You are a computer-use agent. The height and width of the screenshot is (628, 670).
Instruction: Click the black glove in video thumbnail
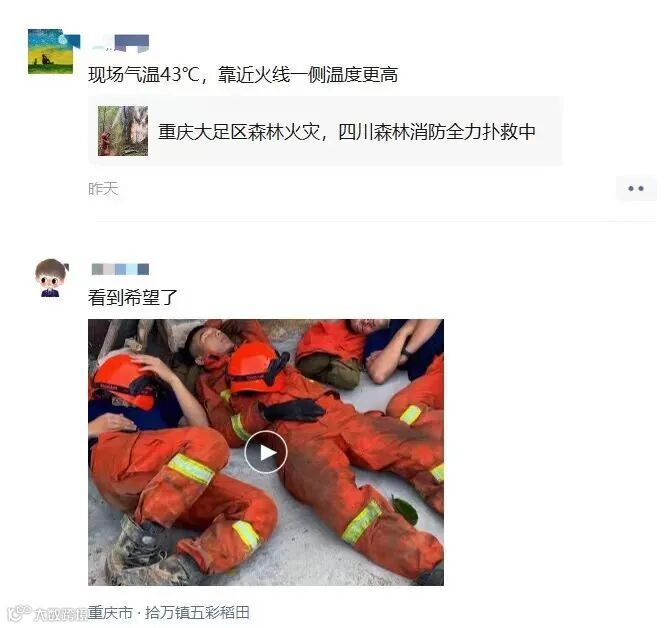tap(293, 410)
